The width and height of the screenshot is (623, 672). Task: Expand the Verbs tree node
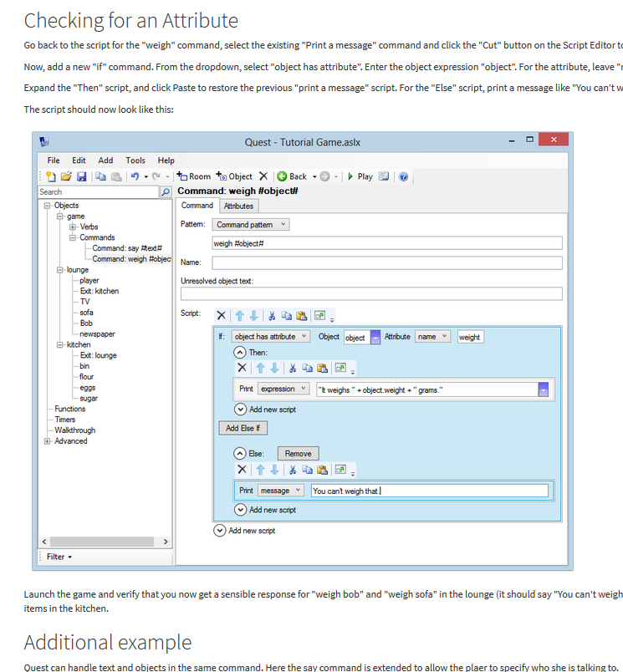tap(73, 227)
